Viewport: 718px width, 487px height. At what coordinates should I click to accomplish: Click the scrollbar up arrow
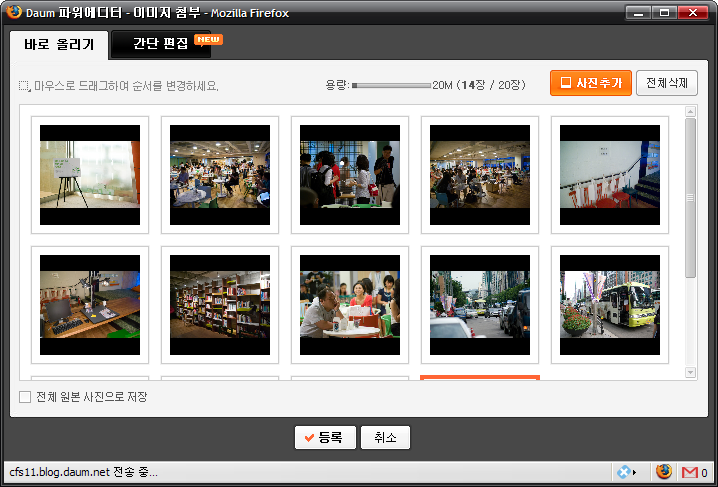(691, 112)
